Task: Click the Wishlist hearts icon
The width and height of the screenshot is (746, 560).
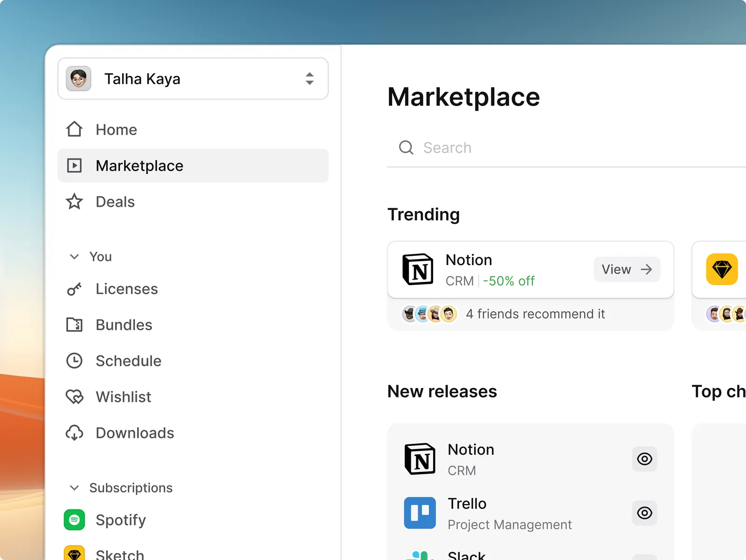Action: 74,397
